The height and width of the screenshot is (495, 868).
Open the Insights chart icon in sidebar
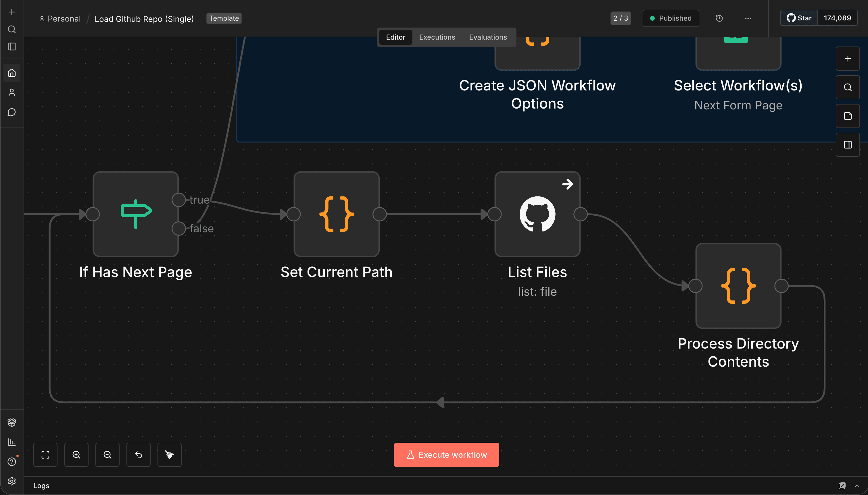[x=11, y=442]
